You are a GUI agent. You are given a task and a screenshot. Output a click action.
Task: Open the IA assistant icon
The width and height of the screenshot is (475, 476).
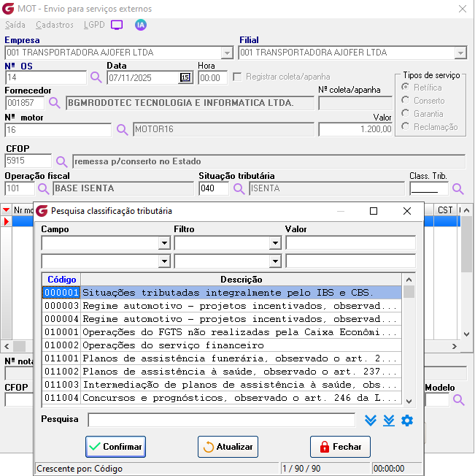[140, 25]
